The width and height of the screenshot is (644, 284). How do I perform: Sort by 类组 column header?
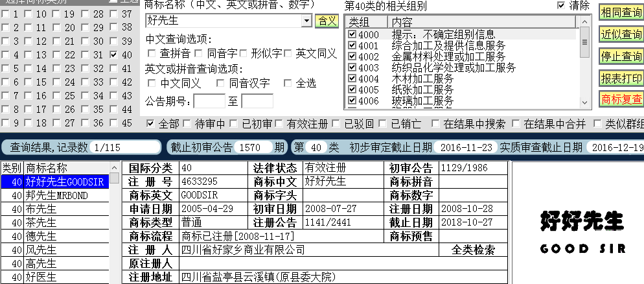(366, 22)
